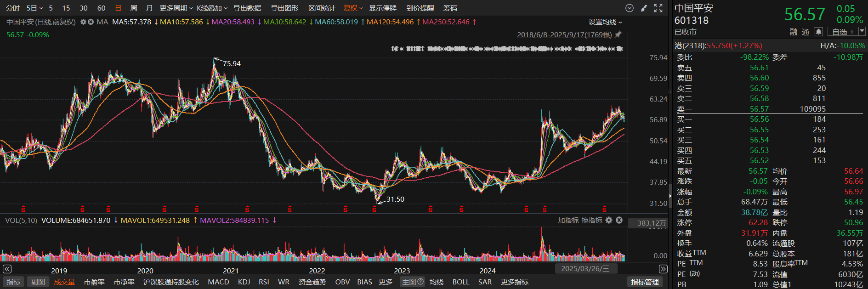Viewport: 868px width, 289px height.
Task: Select 均线 main chart indicator
Action: 437,282
